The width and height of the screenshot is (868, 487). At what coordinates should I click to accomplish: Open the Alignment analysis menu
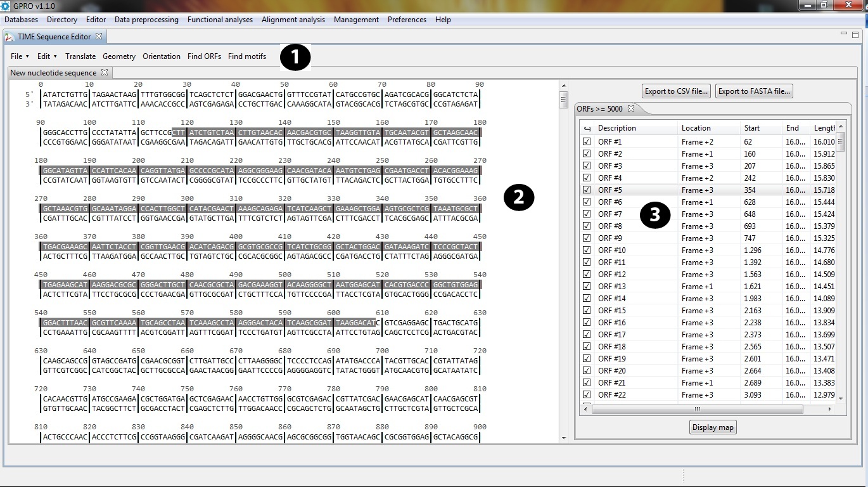(293, 20)
